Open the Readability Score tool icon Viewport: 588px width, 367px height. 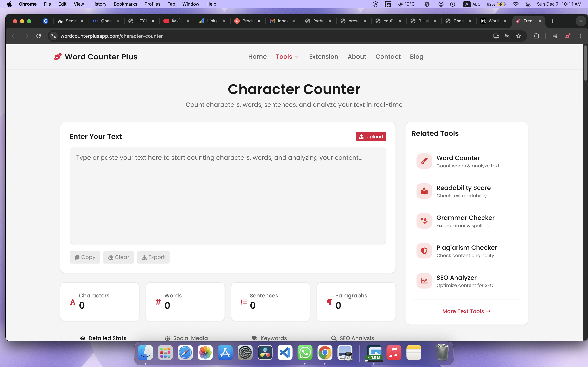(x=424, y=191)
